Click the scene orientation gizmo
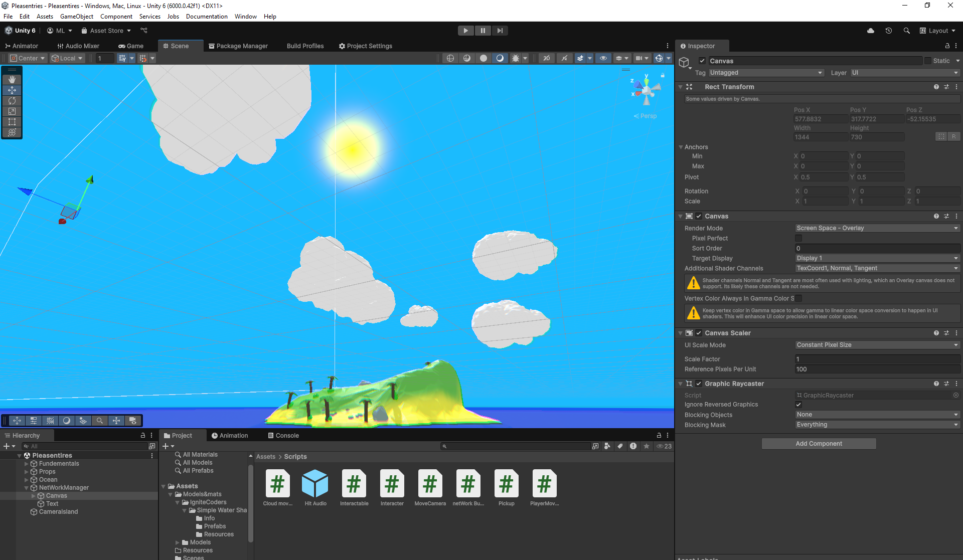The image size is (963, 560). coord(646,91)
